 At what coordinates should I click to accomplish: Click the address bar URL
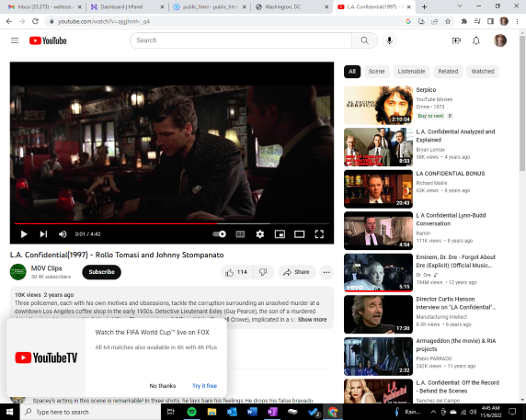click(x=104, y=21)
